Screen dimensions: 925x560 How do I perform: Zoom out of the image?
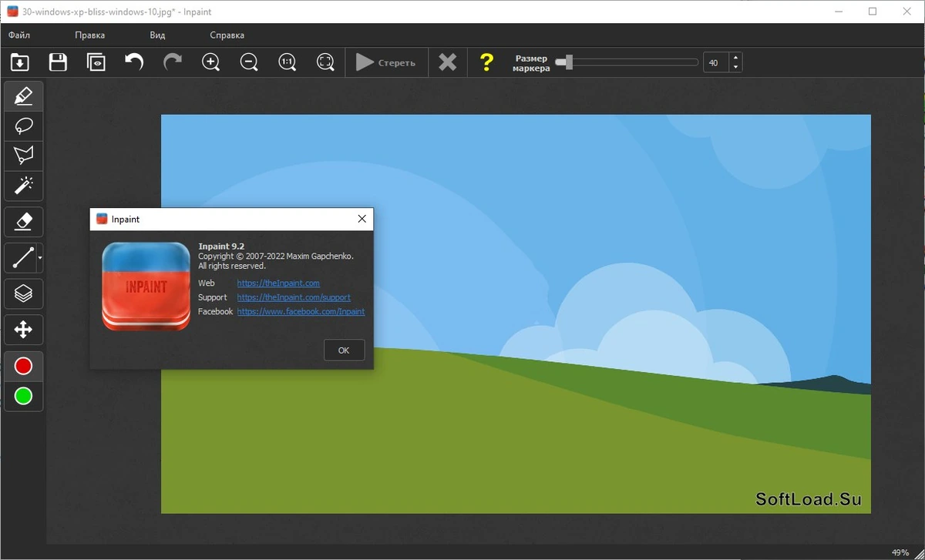point(249,62)
